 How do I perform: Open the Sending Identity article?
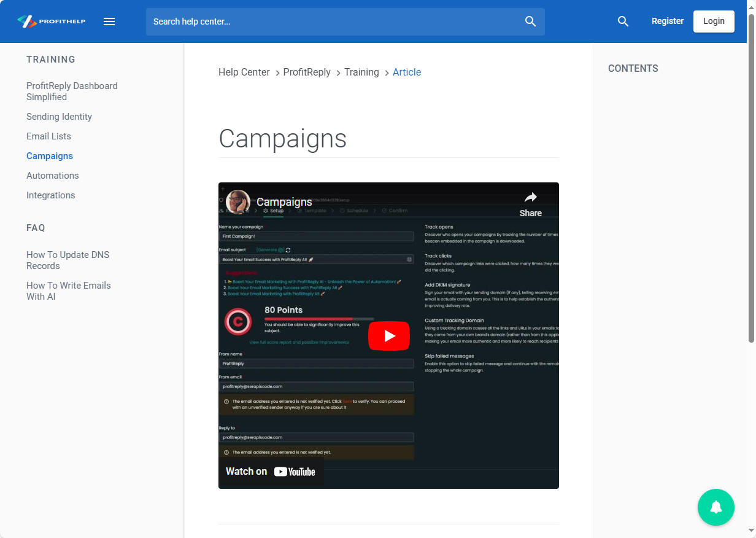(59, 117)
